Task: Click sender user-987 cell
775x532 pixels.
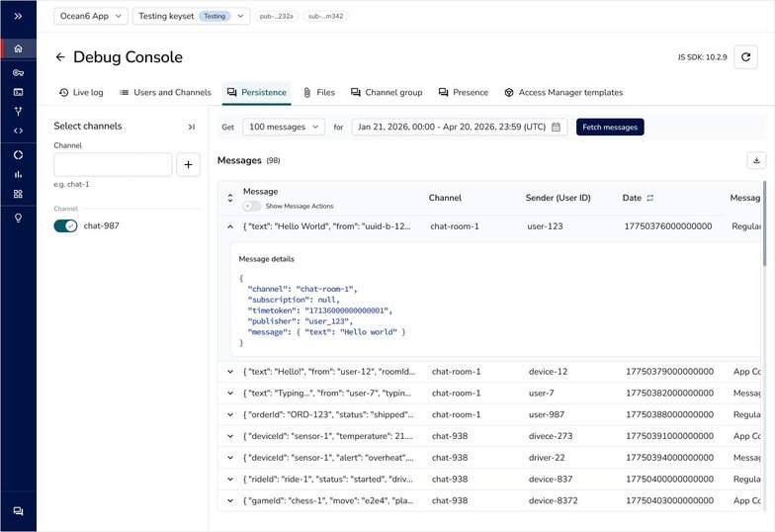Action: tap(546, 415)
